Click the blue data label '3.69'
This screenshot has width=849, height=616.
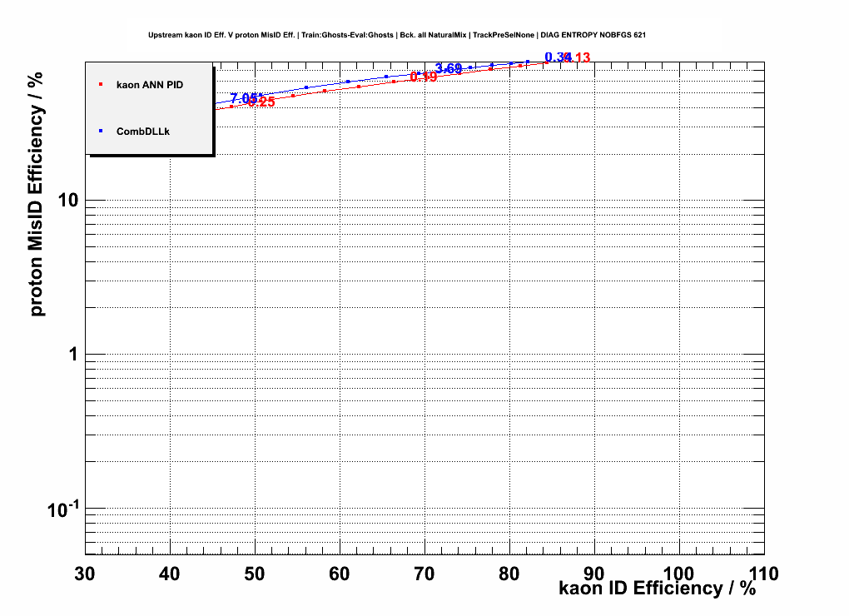pyautogui.click(x=449, y=69)
